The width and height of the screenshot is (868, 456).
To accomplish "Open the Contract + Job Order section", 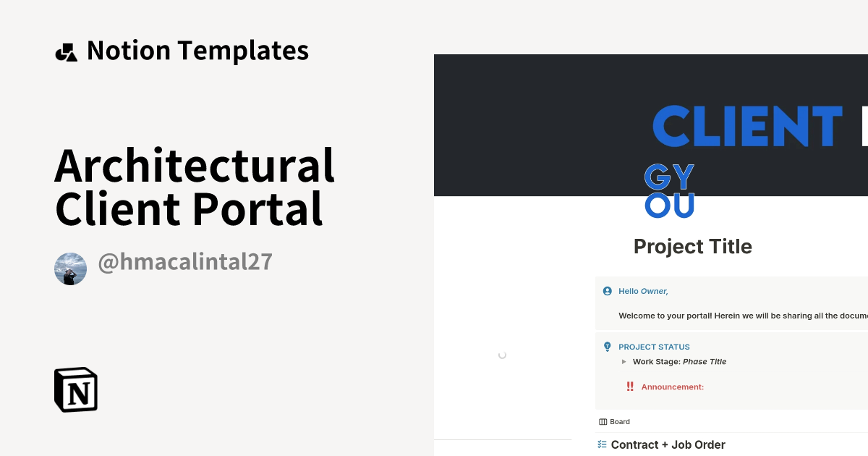I will [x=668, y=444].
